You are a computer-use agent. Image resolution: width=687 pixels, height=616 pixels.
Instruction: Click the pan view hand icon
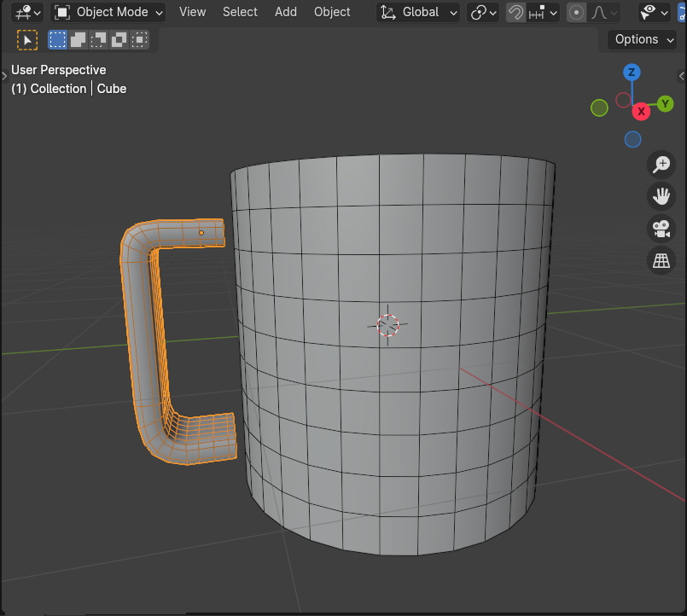pos(661,196)
